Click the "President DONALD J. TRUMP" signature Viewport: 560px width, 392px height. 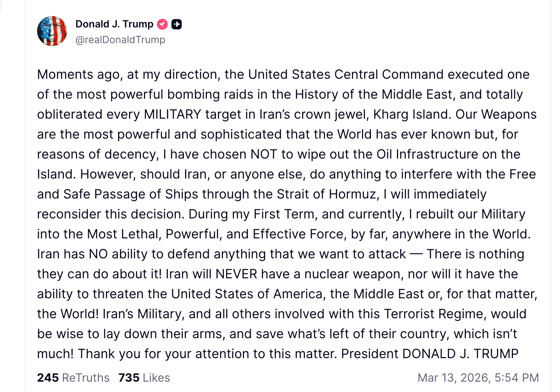(429, 354)
